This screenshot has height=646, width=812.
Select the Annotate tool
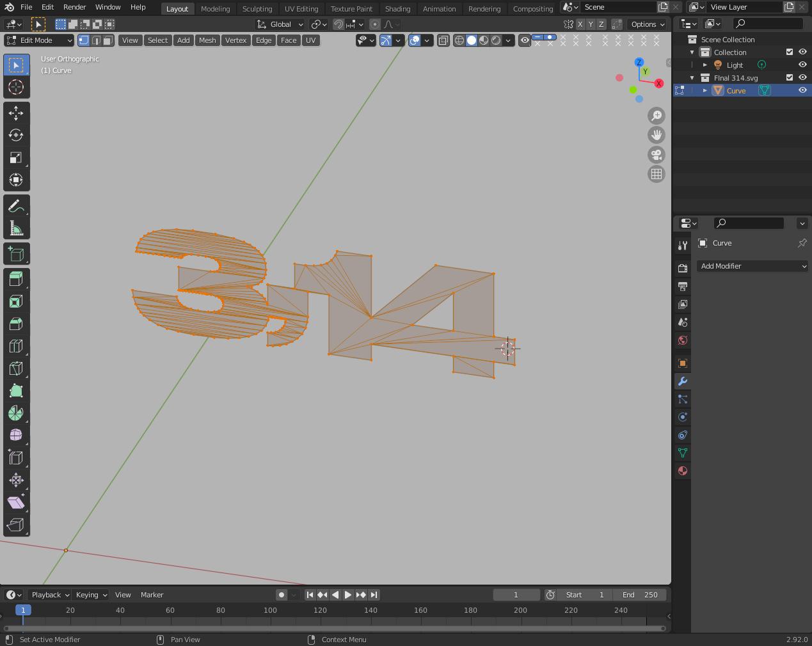[16, 205]
